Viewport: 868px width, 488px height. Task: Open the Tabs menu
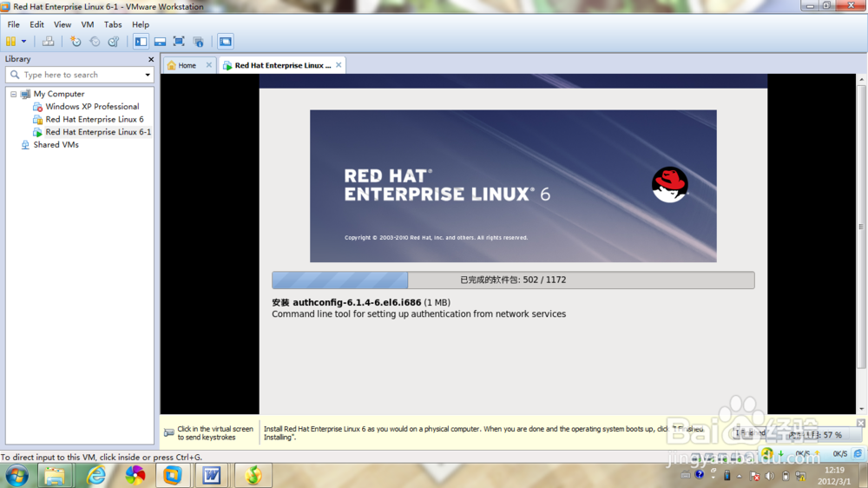[x=112, y=24]
